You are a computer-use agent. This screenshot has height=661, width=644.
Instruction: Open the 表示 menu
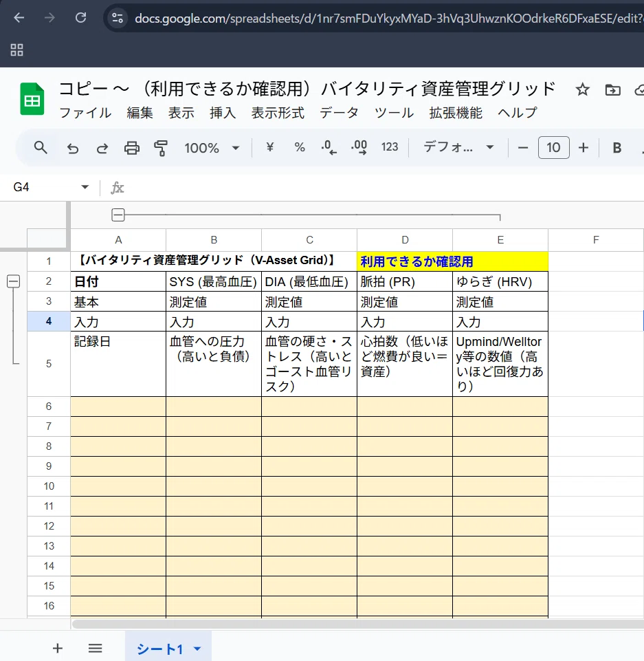pyautogui.click(x=181, y=113)
